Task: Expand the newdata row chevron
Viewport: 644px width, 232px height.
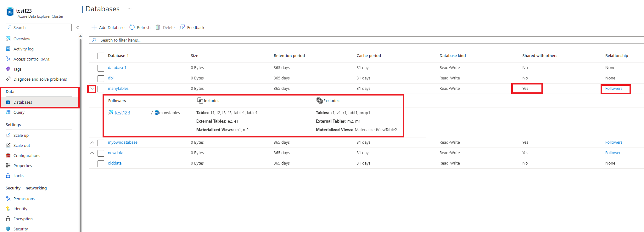Action: 92,153
